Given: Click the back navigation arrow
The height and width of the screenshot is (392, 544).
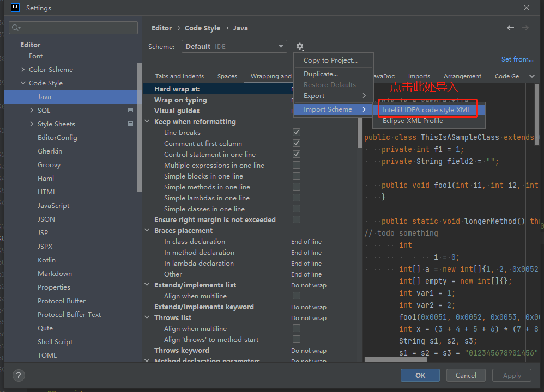Looking at the screenshot, I should coord(510,28).
